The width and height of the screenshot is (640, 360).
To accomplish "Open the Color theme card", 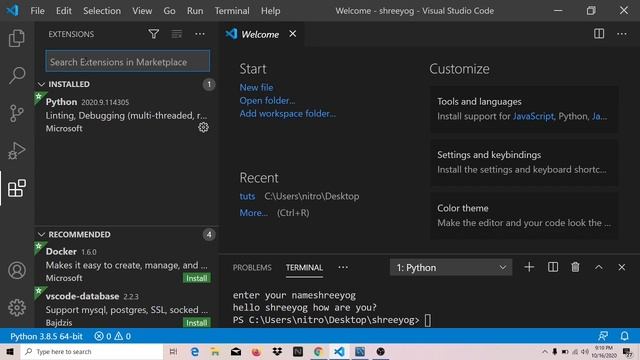I will click(524, 215).
